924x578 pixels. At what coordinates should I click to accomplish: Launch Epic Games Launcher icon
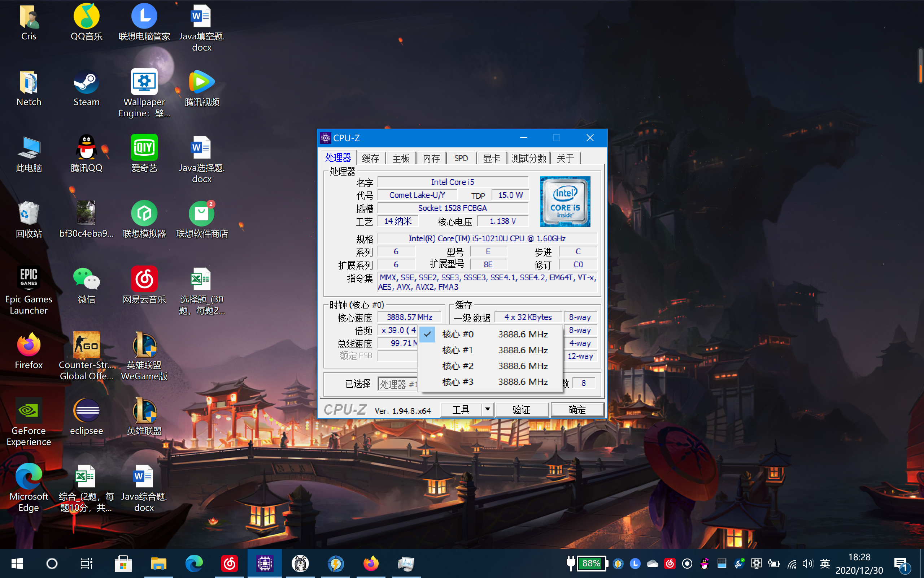tap(29, 279)
